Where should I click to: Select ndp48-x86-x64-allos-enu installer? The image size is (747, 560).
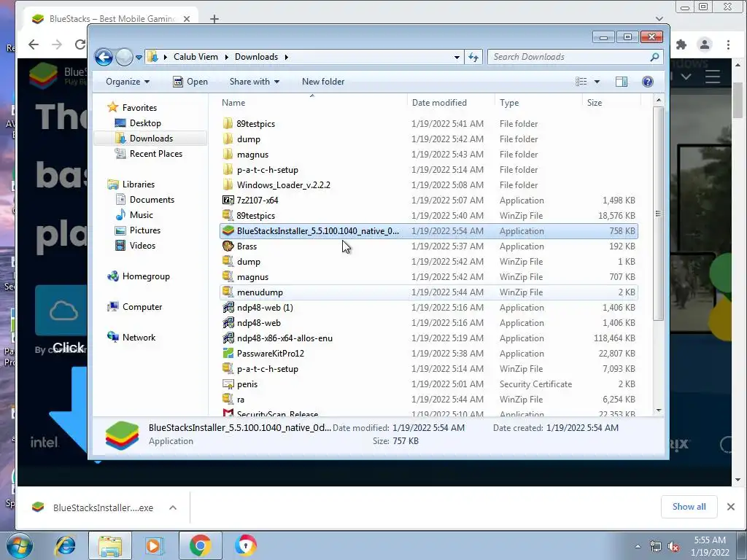click(x=428, y=338)
